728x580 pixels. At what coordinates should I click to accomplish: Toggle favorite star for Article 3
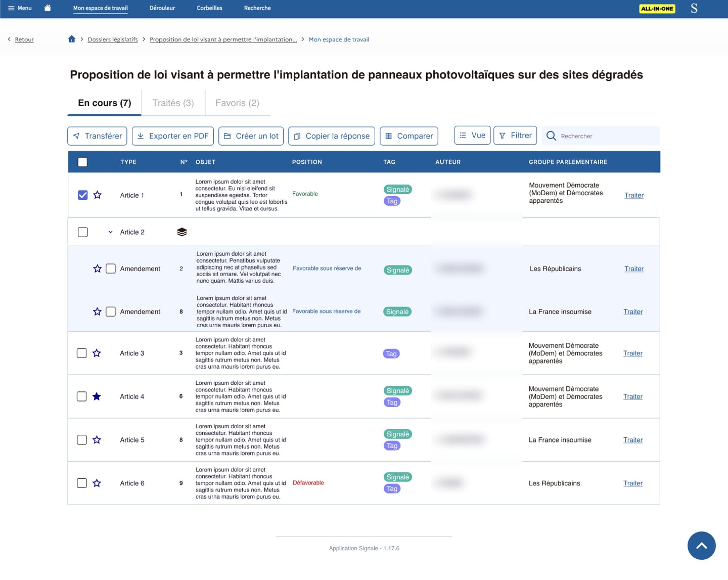tap(97, 353)
